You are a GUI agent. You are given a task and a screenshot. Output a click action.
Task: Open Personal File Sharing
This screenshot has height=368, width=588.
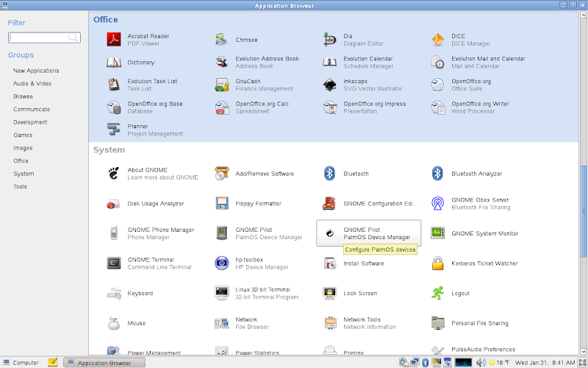pyautogui.click(x=470, y=323)
